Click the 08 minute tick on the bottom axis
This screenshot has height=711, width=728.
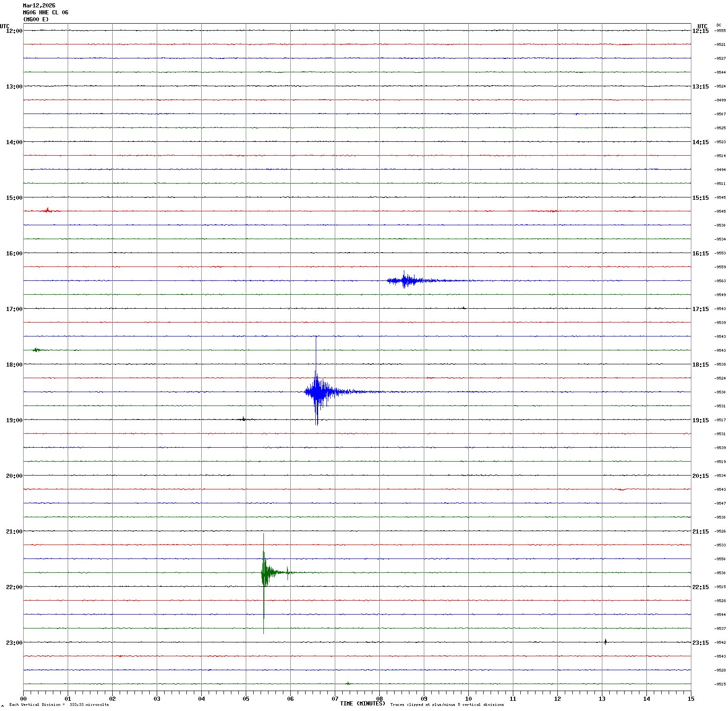tap(379, 699)
